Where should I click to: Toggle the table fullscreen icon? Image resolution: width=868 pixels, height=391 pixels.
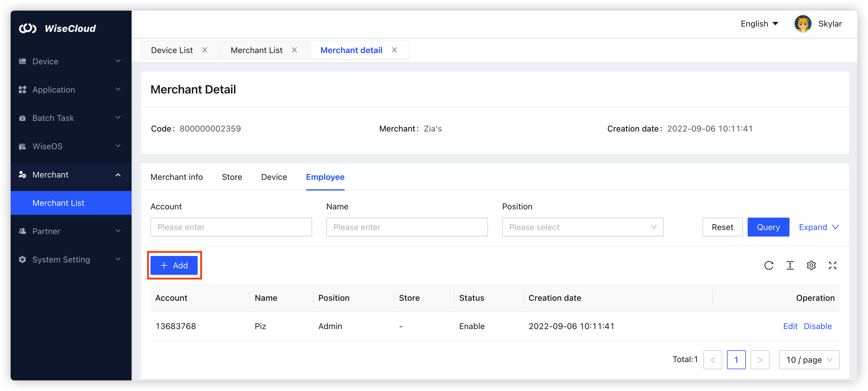click(x=832, y=265)
